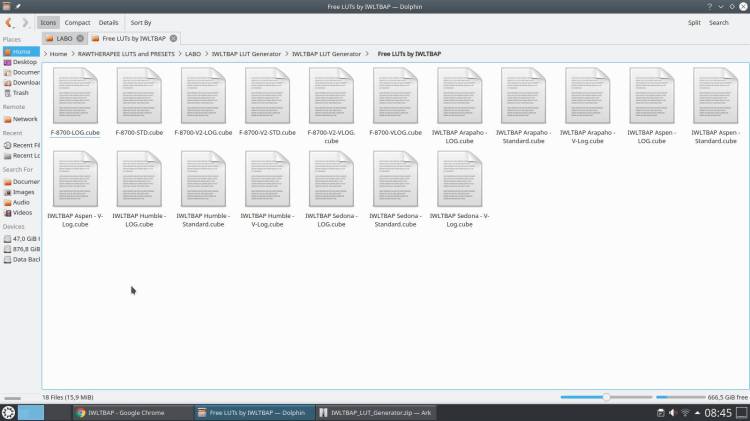The image size is (750, 421).
Task: Expand the chevron before Home breadcrumb
Action: 45,54
